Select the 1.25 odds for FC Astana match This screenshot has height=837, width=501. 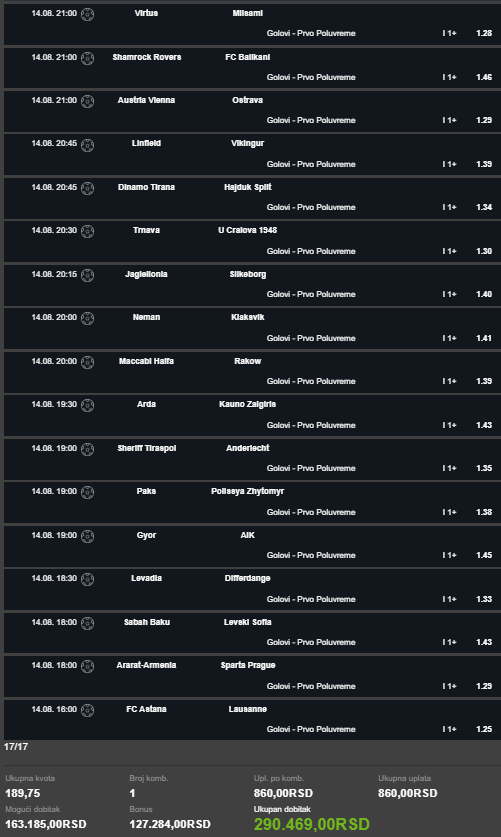coord(484,729)
